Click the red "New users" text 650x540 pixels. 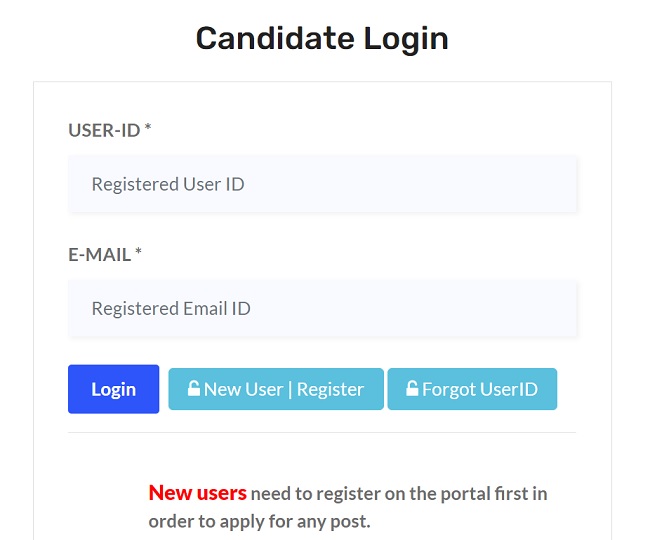(197, 493)
